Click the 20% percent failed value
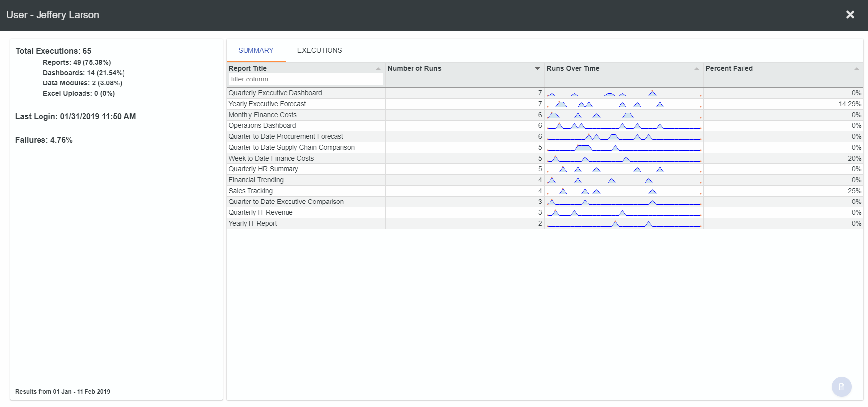Screen dimensions: 868x407 854,158
